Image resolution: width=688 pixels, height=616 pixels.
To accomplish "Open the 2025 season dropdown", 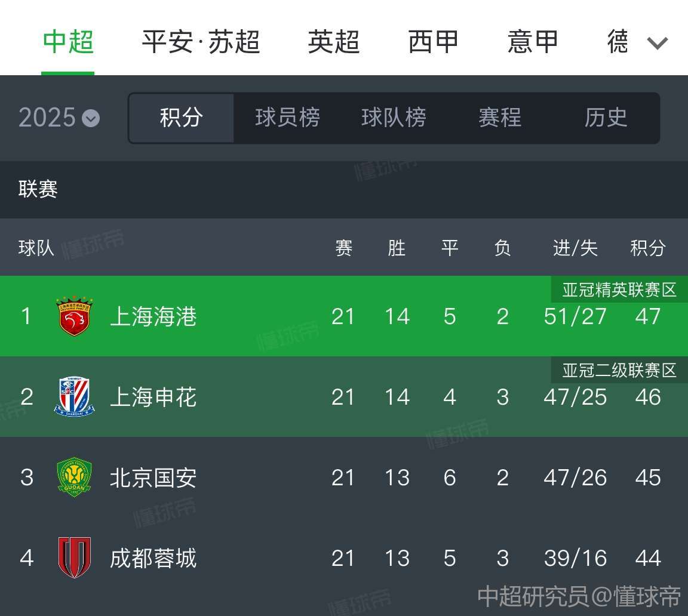I will [x=59, y=118].
